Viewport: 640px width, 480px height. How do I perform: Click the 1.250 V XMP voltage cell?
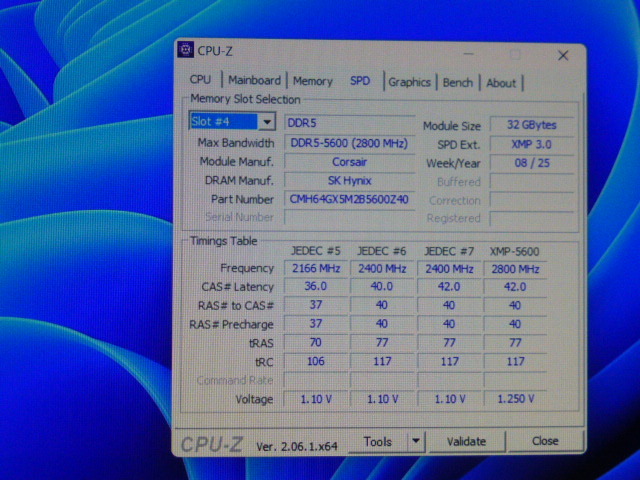(515, 399)
